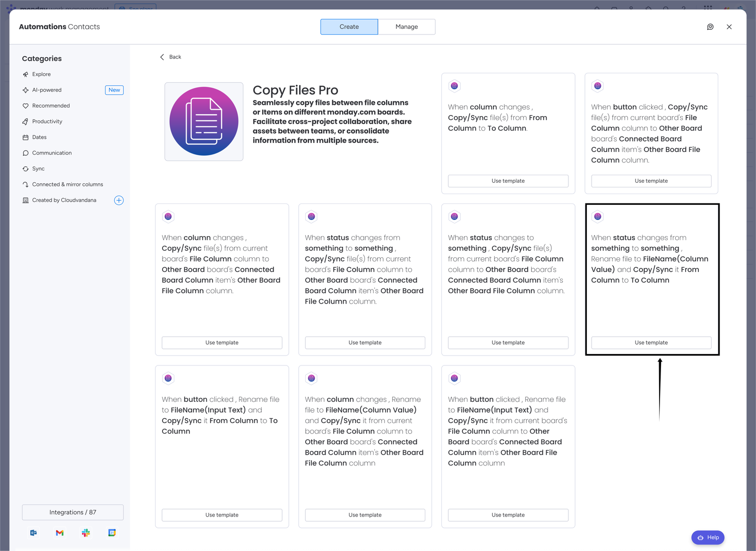Click app icon on 'button clicked, Rename file, From Column' card

(168, 378)
